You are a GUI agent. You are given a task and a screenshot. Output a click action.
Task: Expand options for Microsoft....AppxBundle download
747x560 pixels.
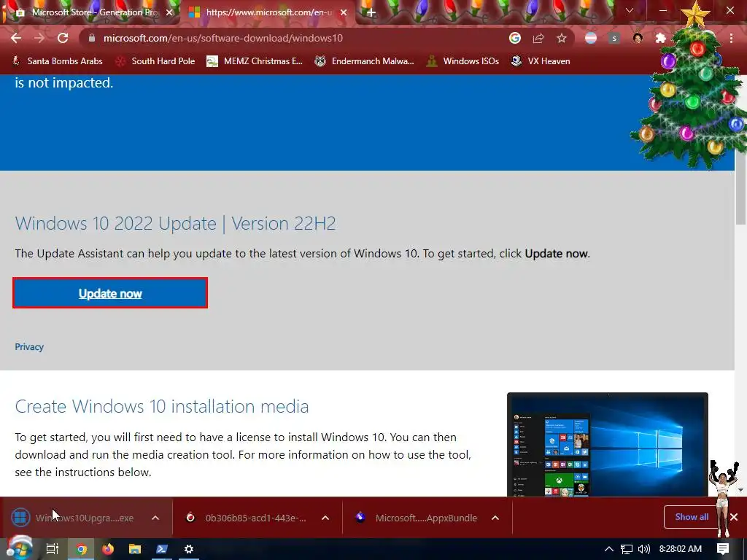tap(495, 518)
